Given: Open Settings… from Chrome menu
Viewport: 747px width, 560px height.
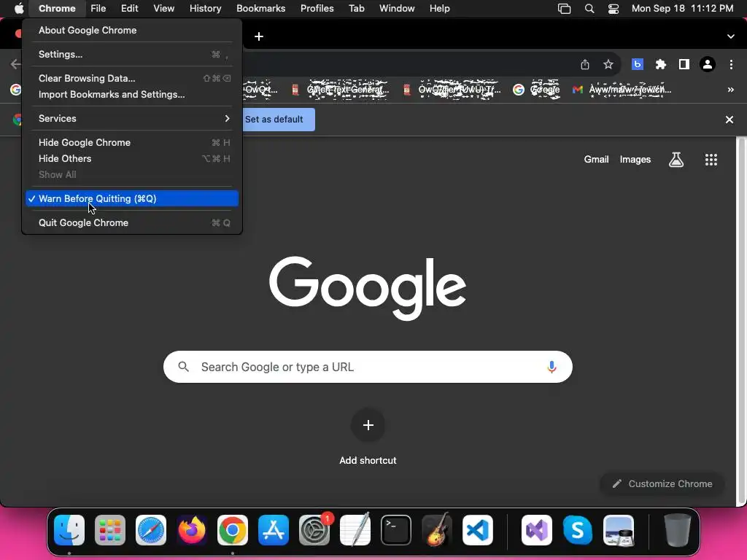Looking at the screenshot, I should pyautogui.click(x=132, y=54).
